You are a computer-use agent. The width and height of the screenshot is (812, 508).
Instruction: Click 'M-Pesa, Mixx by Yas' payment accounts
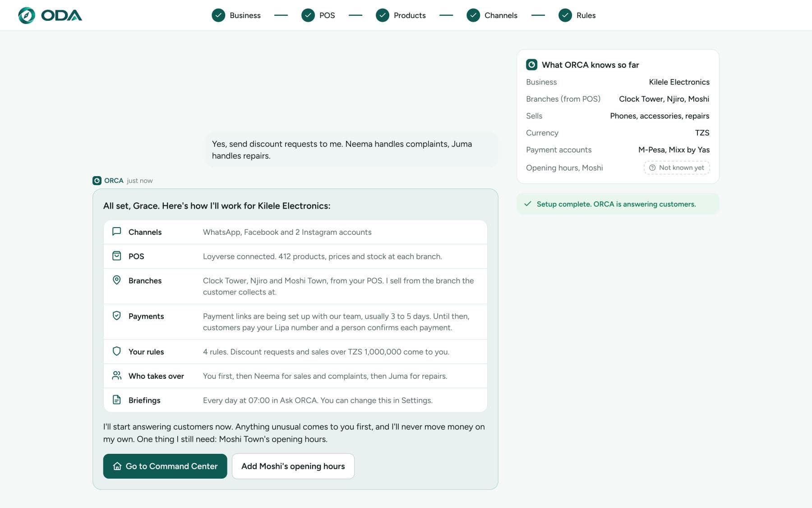pos(674,150)
